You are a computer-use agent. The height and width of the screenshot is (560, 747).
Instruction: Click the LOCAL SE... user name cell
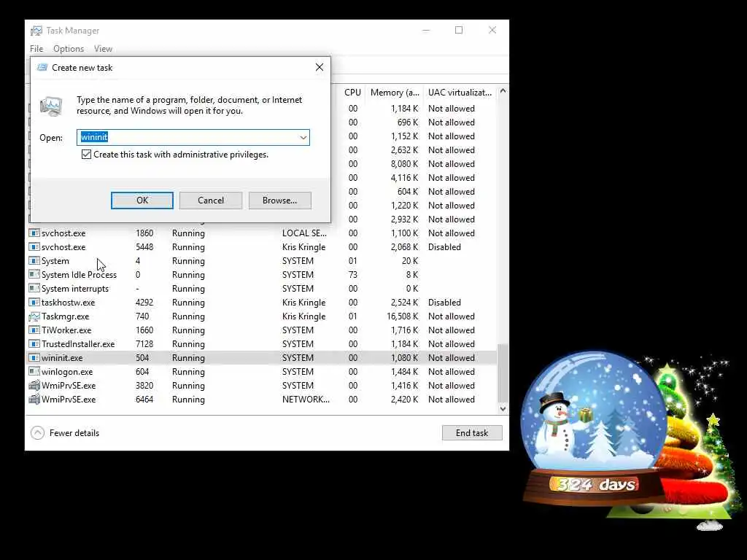coord(304,233)
